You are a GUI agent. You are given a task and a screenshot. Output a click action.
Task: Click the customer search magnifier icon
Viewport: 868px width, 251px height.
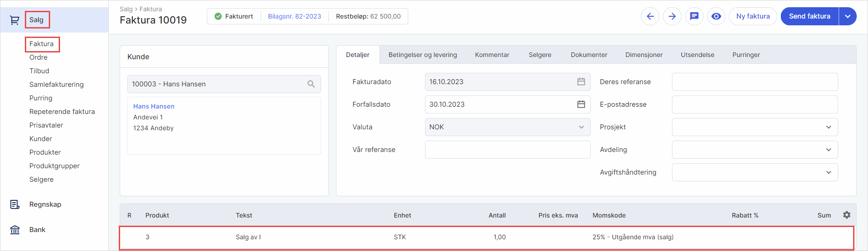pos(311,84)
